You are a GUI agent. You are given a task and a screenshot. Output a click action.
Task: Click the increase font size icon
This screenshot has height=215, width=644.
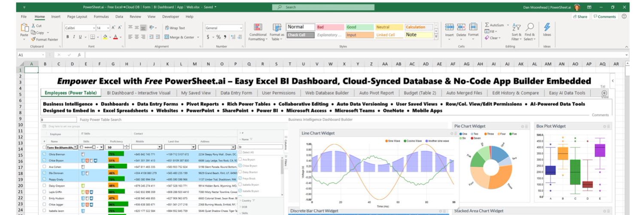[113, 28]
